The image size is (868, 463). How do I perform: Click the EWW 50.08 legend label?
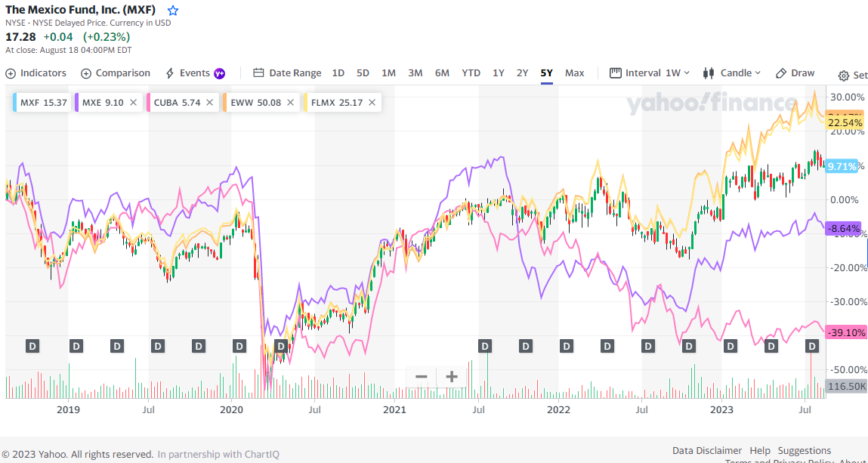[255, 102]
